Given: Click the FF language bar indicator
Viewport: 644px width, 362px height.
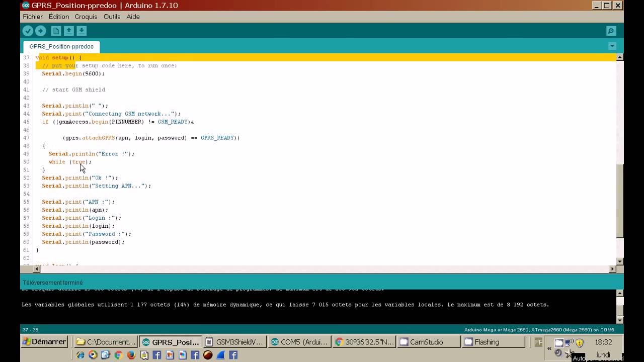Looking at the screenshot, I should point(538,342).
